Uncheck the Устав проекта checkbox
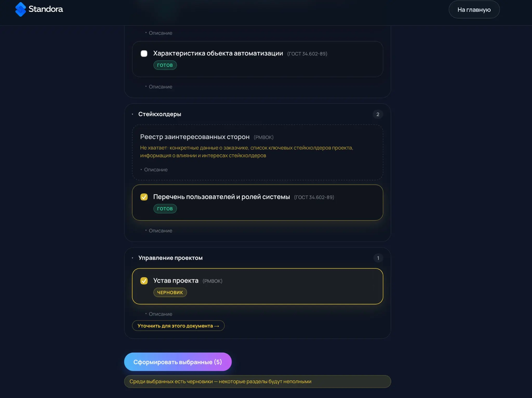This screenshot has height=398, width=532. [144, 281]
